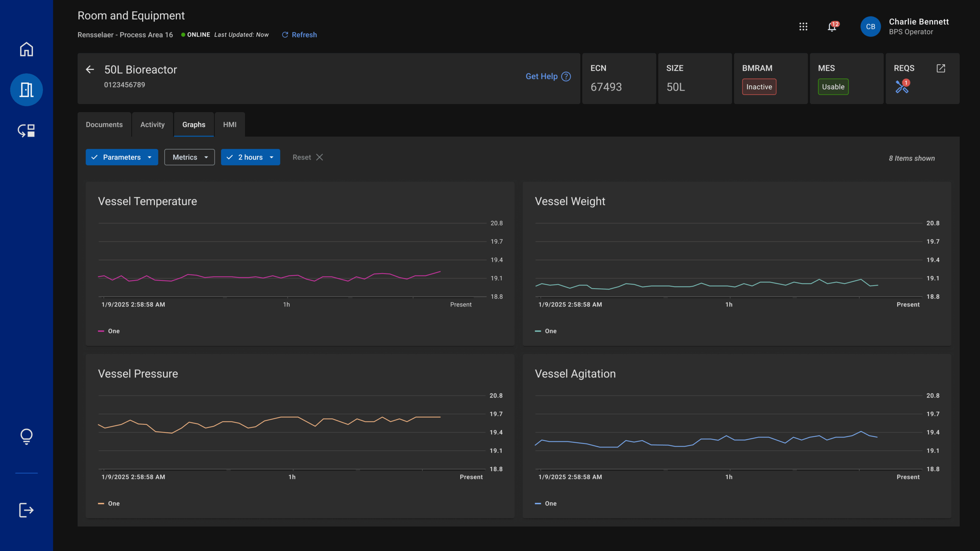
Task: Open the app grid launcher icon
Action: coord(804,26)
